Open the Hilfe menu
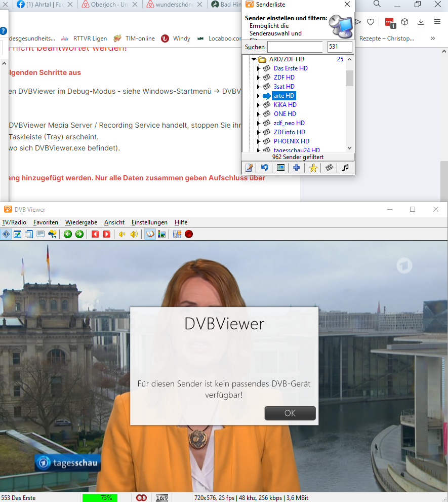 click(181, 222)
